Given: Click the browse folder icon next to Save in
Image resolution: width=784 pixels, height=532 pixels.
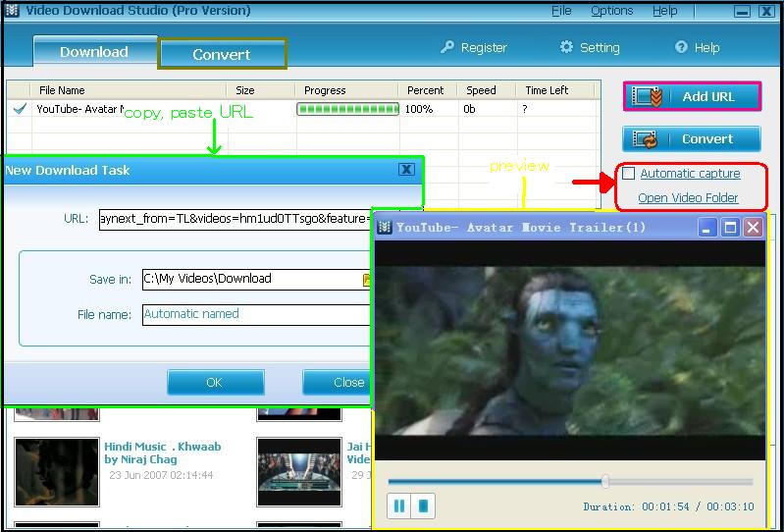Looking at the screenshot, I should pyautogui.click(x=367, y=280).
